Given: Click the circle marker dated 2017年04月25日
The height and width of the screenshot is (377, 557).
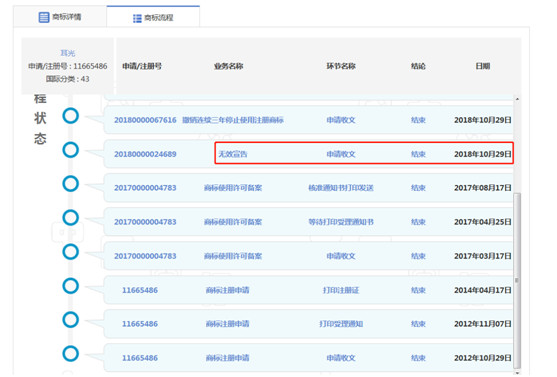Looking at the screenshot, I should [x=71, y=218].
